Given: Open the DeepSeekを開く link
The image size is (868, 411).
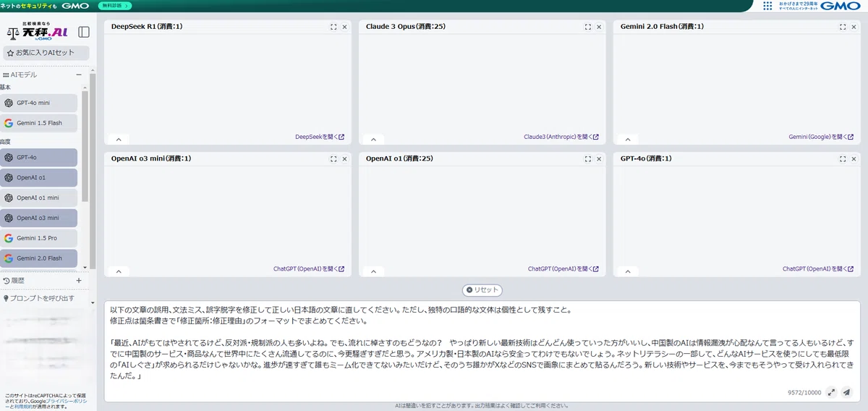Looking at the screenshot, I should click(320, 137).
